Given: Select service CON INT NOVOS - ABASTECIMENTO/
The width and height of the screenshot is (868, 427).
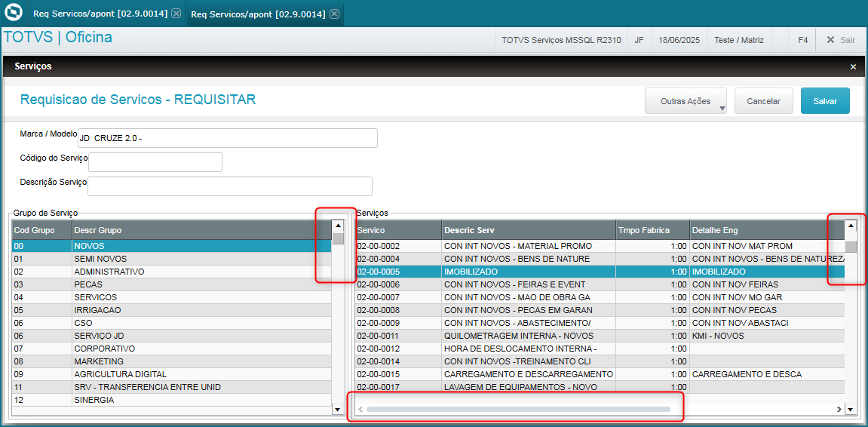Looking at the screenshot, I should pos(600,323).
